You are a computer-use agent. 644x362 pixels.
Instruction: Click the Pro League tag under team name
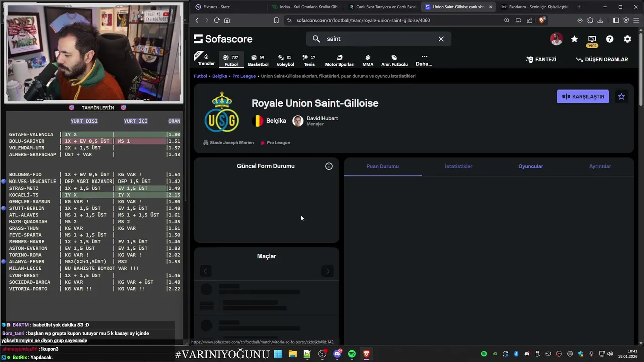(275, 143)
